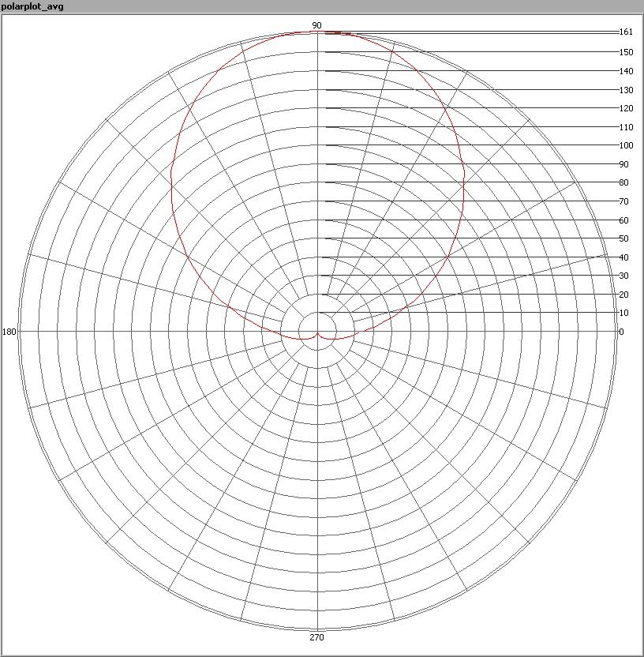Viewport: 644px width, 657px height.
Task: Click the radial scale label 50
Action: (623, 238)
